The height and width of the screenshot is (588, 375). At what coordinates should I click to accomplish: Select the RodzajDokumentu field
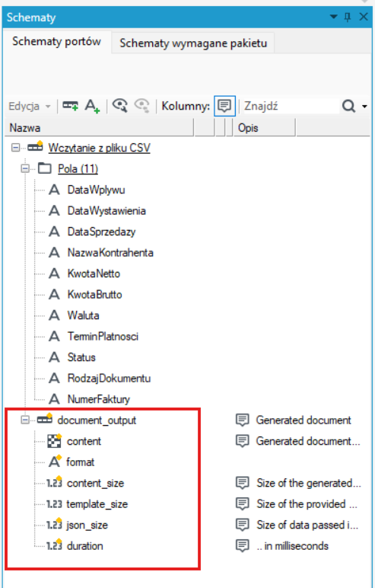pyautogui.click(x=109, y=379)
